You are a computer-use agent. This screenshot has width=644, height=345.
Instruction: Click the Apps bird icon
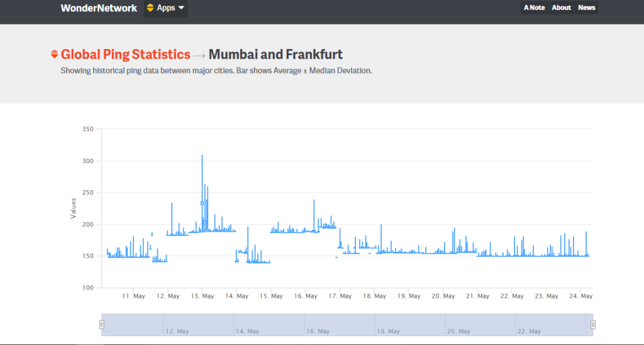click(150, 8)
